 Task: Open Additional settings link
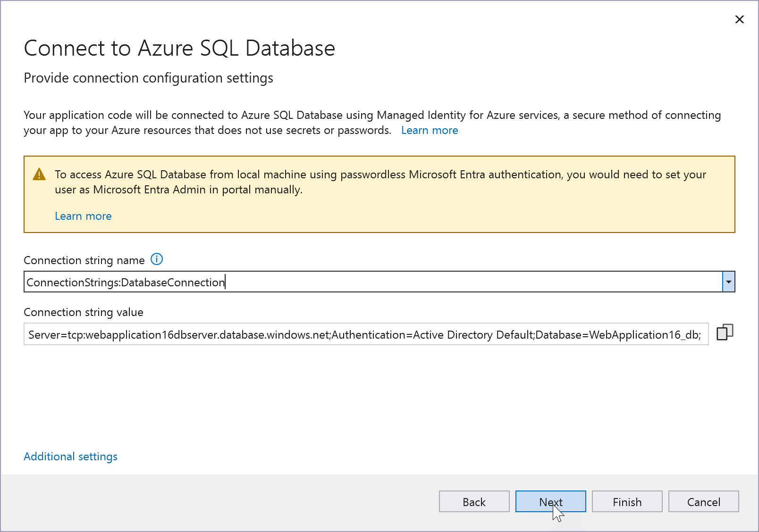pos(71,457)
